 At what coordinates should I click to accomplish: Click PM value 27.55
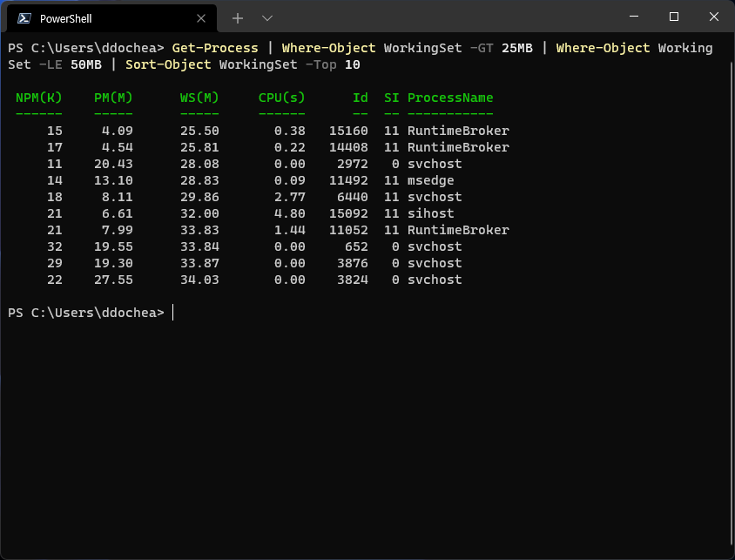(113, 280)
